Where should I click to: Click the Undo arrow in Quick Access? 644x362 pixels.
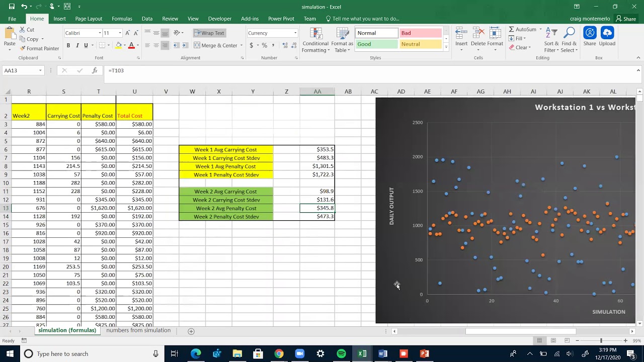pos(24,7)
